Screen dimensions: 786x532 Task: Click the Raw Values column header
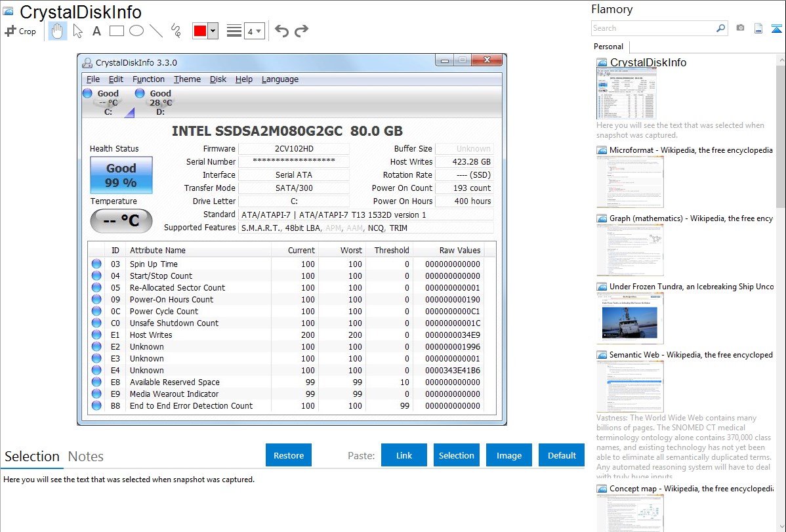[x=460, y=250]
